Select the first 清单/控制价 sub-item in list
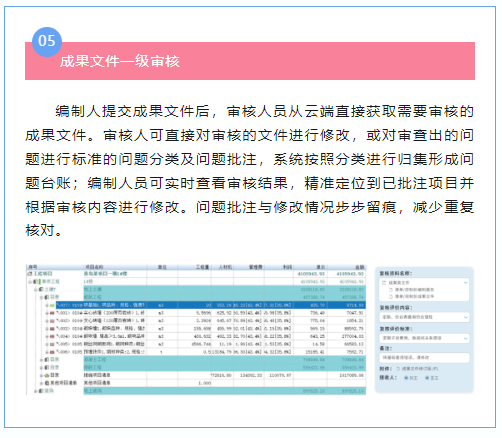This screenshot has width=502, height=438. coord(414,290)
